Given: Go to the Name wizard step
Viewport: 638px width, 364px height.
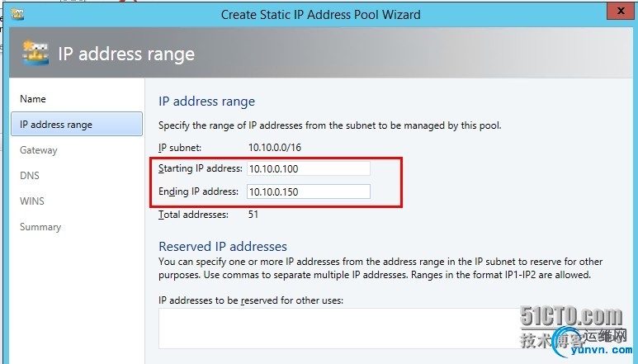Looking at the screenshot, I should 33,99.
